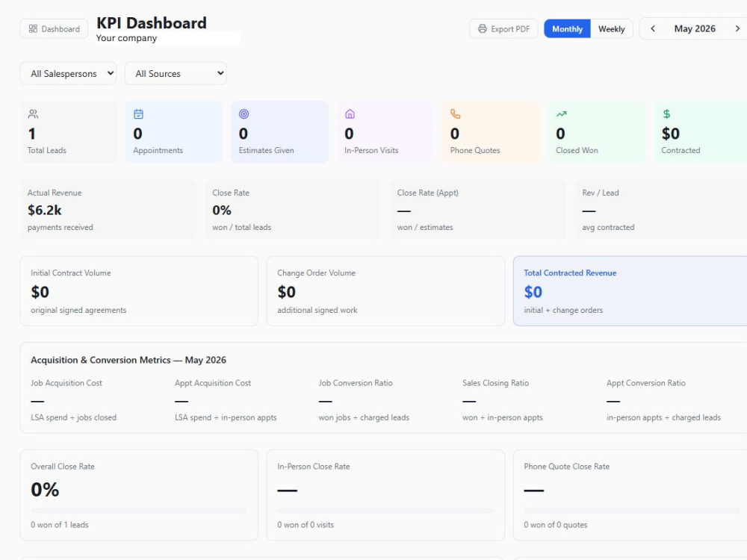Click the In-Person Close Rate progress bar
The height and width of the screenshot is (560, 747).
click(x=385, y=511)
